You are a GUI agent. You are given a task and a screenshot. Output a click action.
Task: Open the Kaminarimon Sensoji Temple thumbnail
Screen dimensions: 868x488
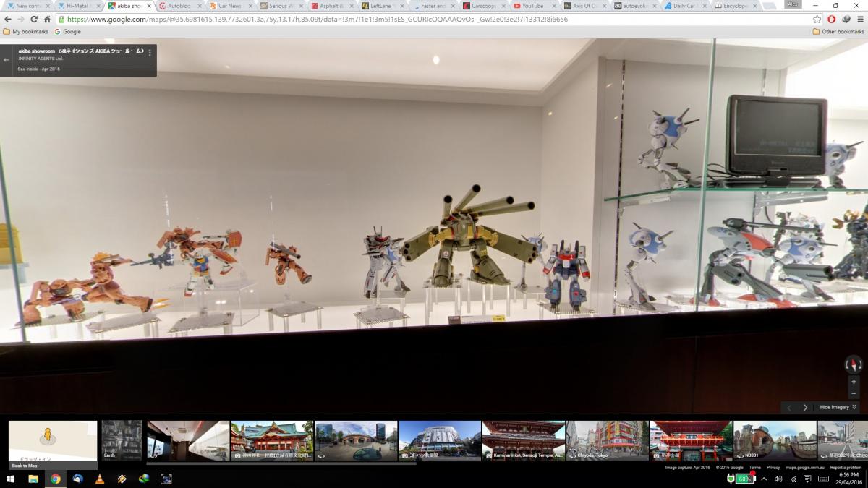coord(523,441)
